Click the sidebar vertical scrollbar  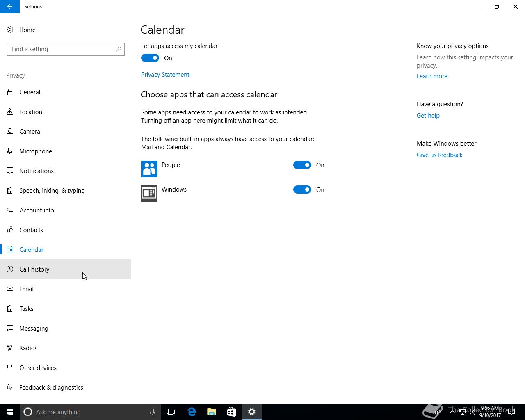tap(130, 210)
